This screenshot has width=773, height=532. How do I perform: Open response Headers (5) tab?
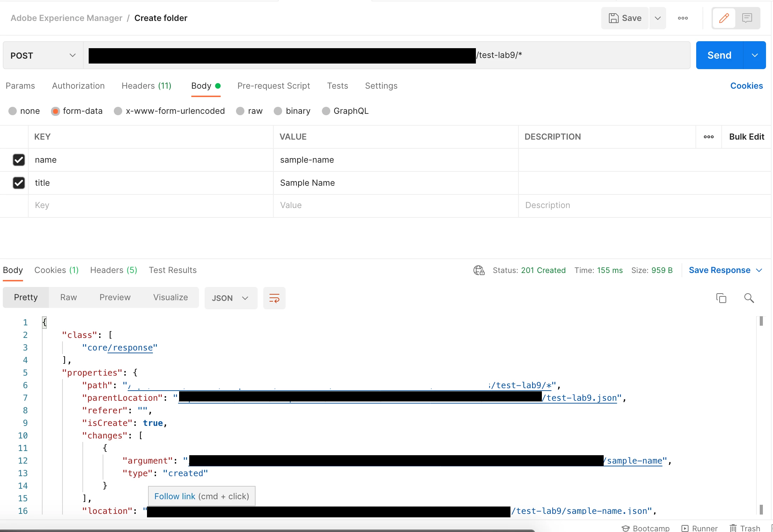click(113, 270)
